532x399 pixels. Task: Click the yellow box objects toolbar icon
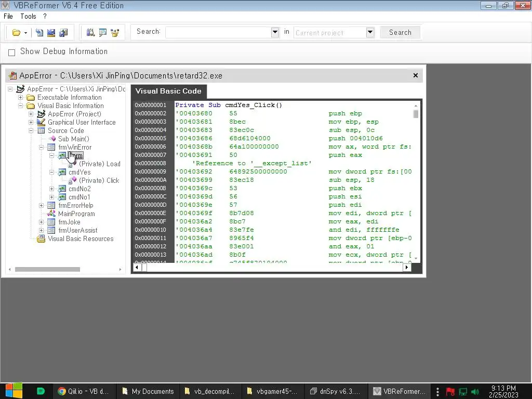pos(115,33)
